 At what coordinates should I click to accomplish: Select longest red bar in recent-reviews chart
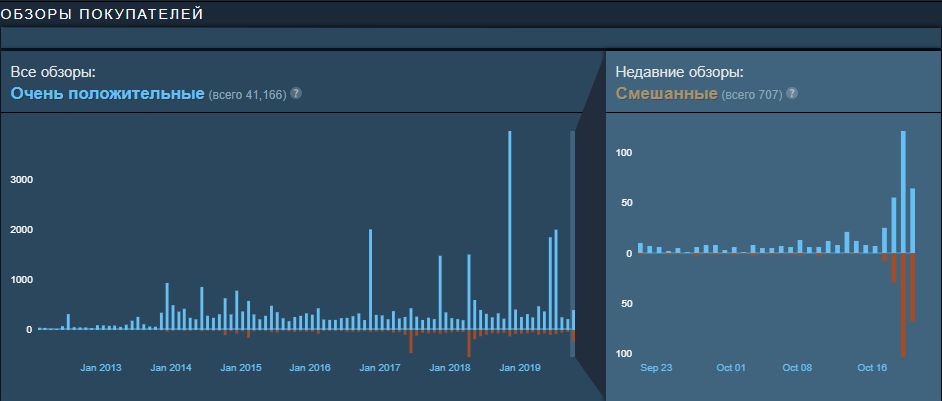coord(903,305)
